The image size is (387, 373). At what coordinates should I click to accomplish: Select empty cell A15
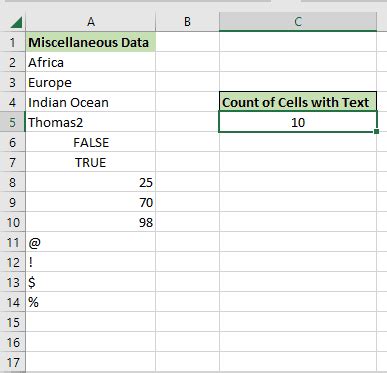coord(91,322)
